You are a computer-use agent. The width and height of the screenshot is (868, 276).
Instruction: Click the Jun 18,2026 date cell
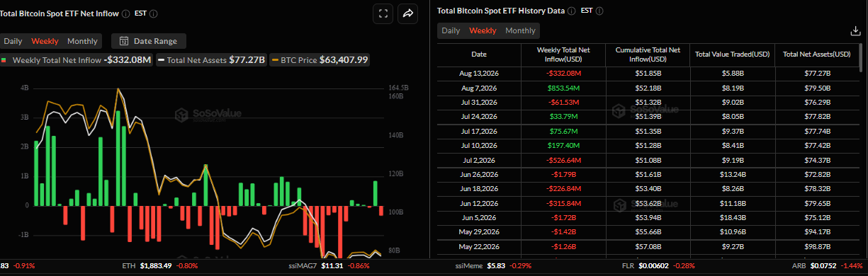pos(479,189)
